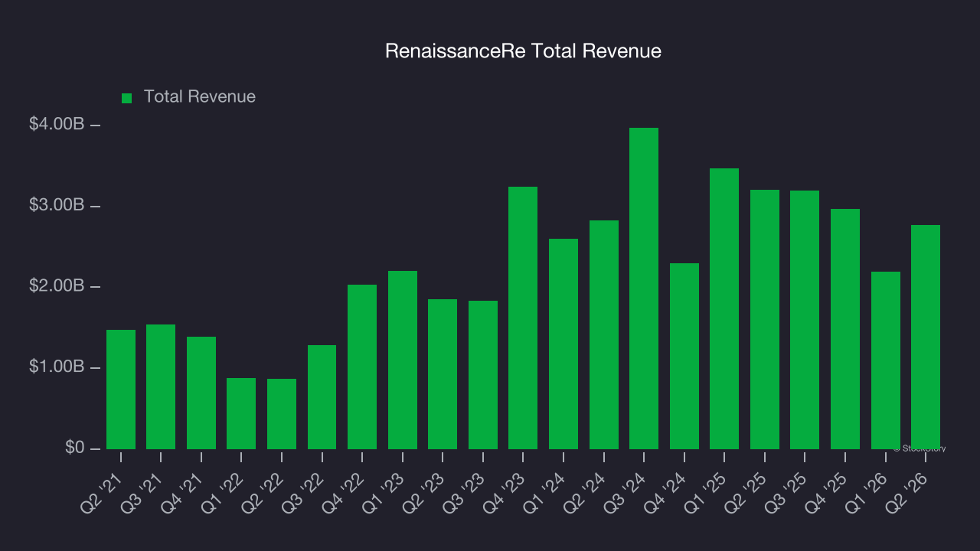Select the "Total Revenue" legend label text
980x551 pixels.
(200, 97)
